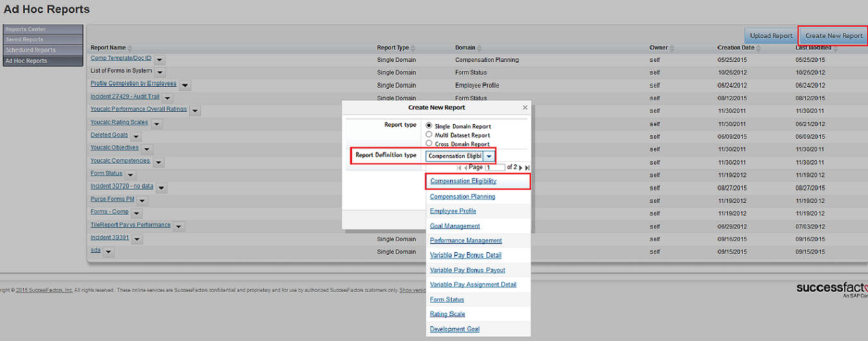The height and width of the screenshot is (341, 868).
Task: Open Scheduled Reports in the sidebar
Action: (x=43, y=50)
